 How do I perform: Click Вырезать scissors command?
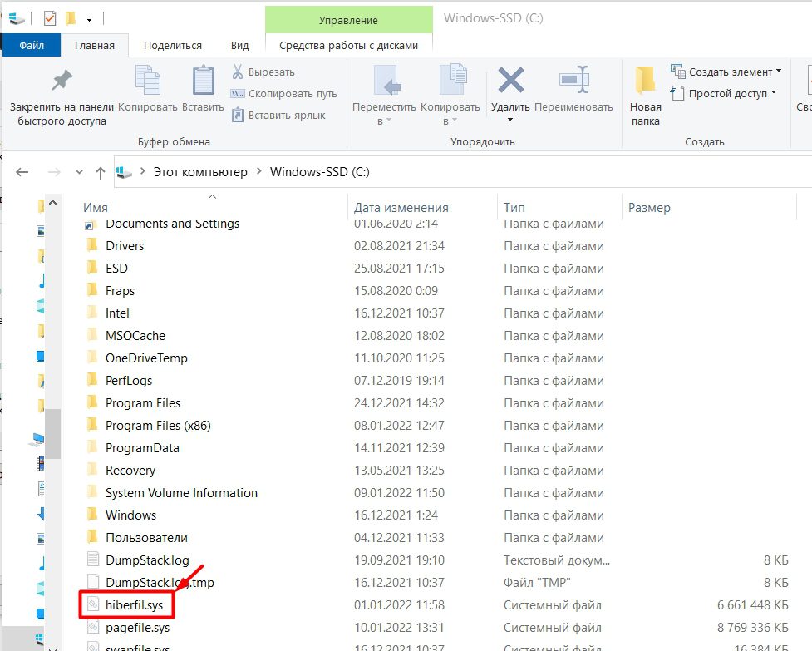click(263, 72)
